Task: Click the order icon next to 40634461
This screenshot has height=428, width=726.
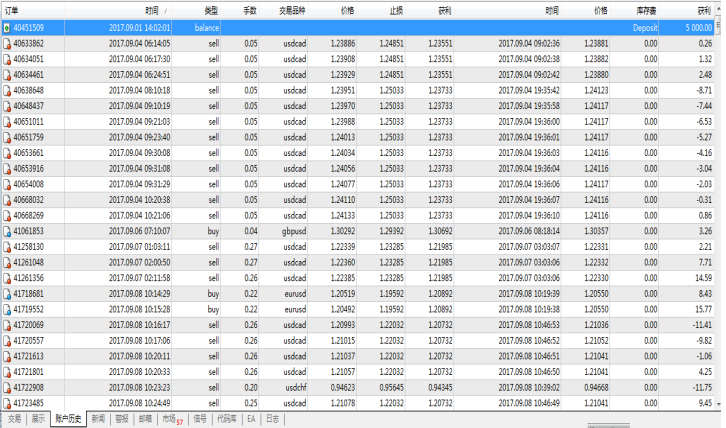Action: [7, 75]
